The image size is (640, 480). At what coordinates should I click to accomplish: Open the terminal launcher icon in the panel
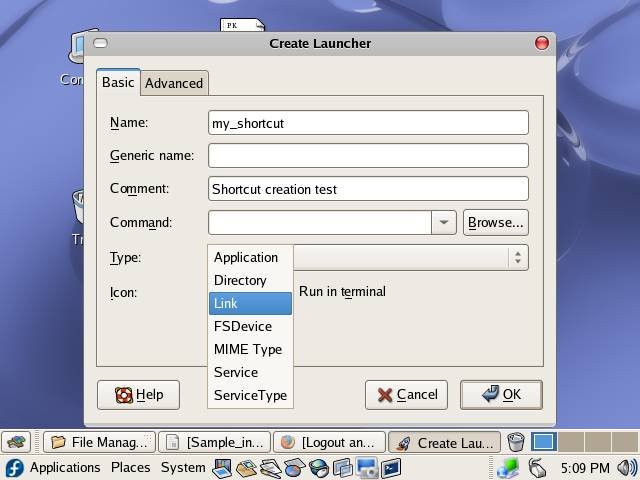point(391,467)
